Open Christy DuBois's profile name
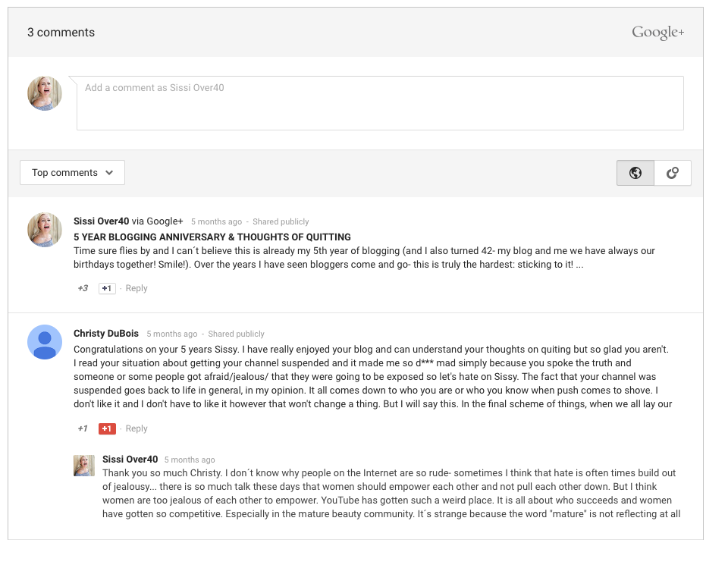 coord(106,334)
